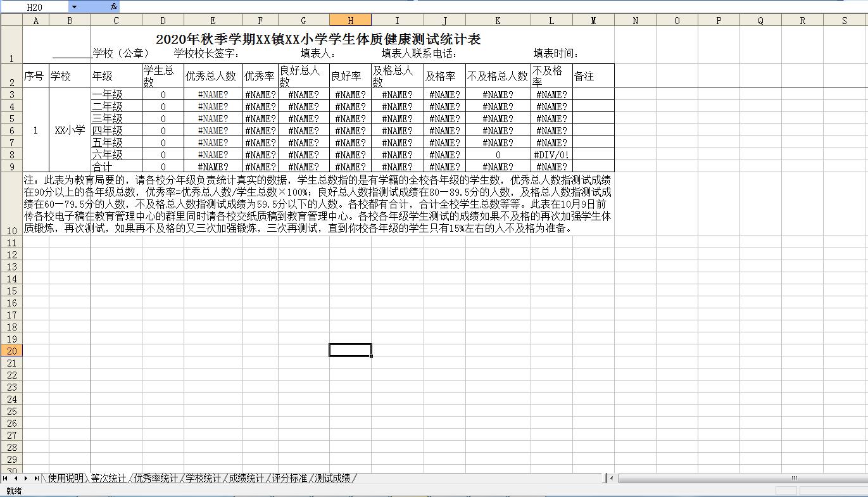Click the #DIV/0! error cell in row 8

[551, 154]
